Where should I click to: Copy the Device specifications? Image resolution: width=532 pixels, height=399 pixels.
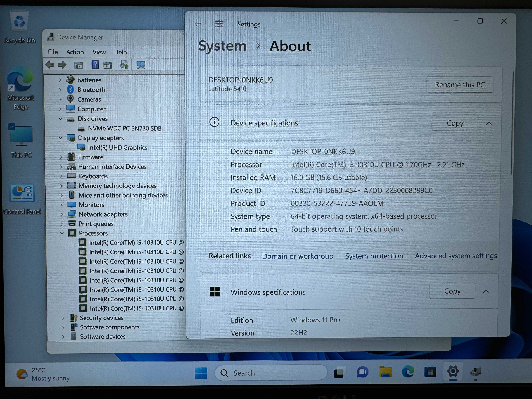coord(455,123)
